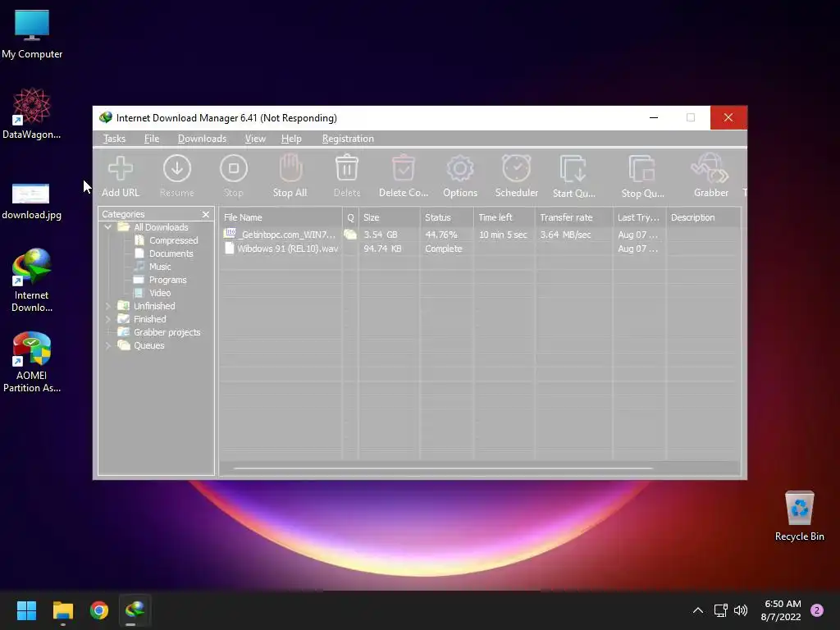Open the network tray icon
840x630 pixels.
click(720, 610)
